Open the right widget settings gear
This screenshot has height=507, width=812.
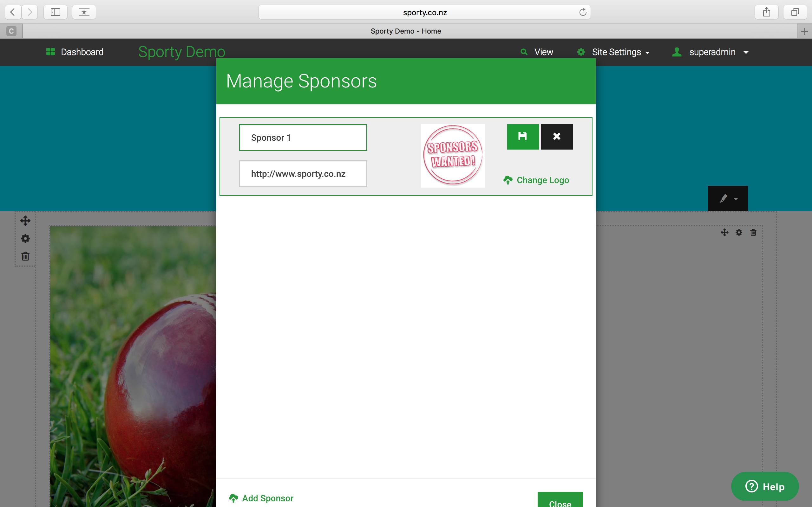[739, 232]
